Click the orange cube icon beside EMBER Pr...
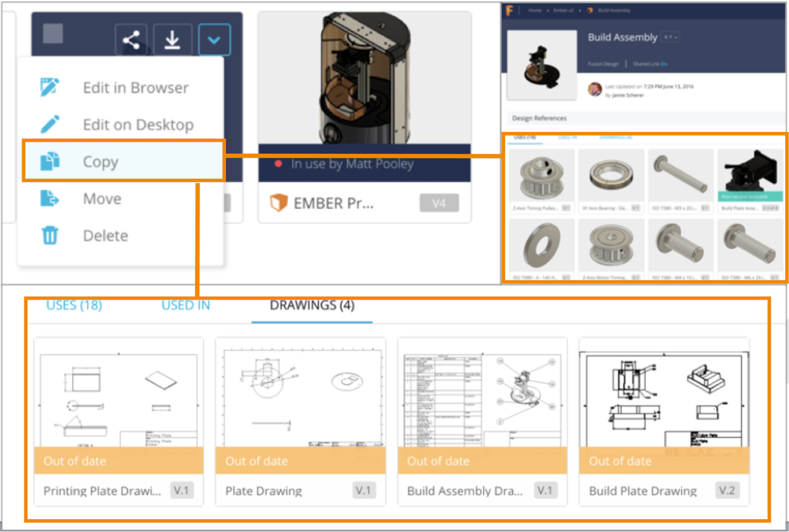Image resolution: width=789 pixels, height=532 pixels. [x=278, y=203]
